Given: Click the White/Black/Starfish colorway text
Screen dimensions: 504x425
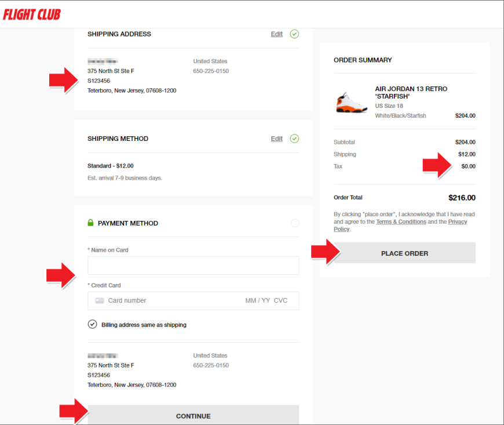Looking at the screenshot, I should point(400,115).
